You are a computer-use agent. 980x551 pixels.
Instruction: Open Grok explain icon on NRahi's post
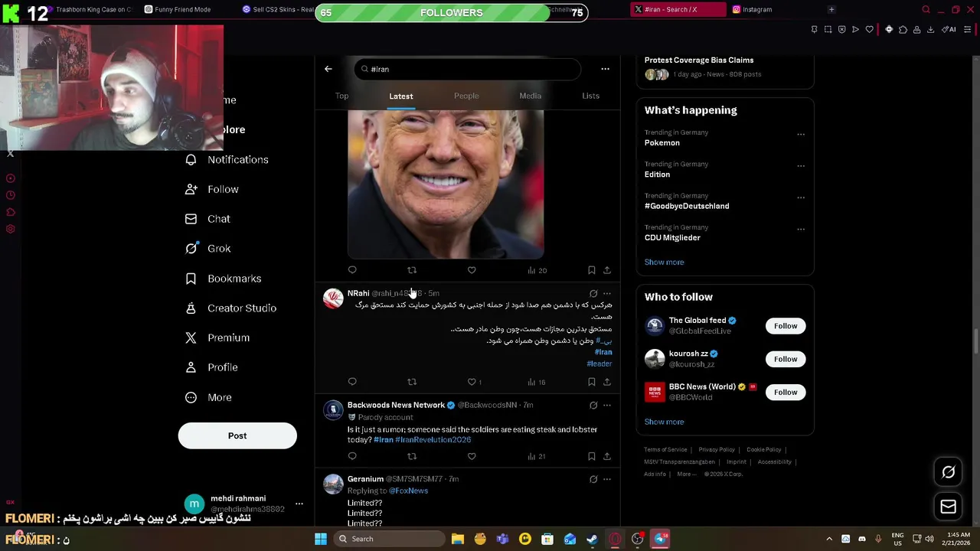[593, 293]
